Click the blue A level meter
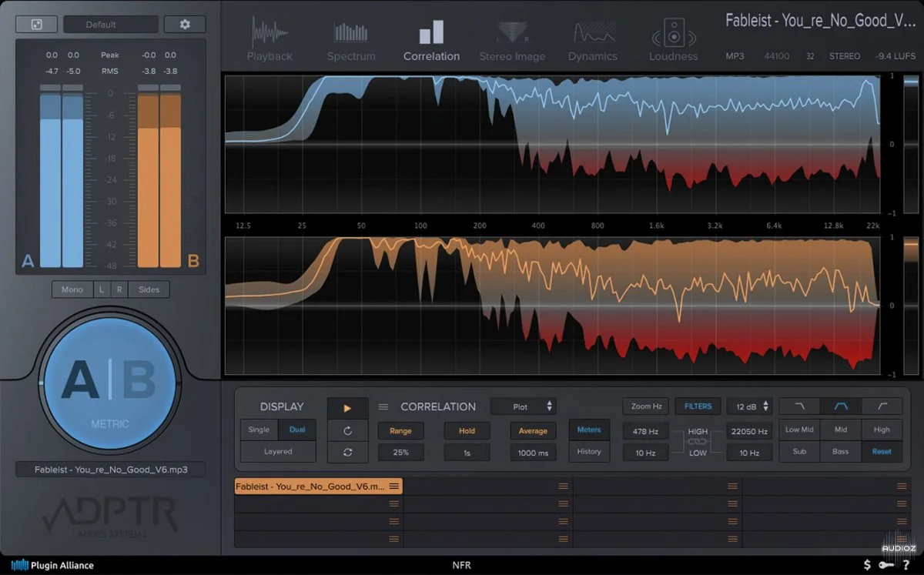This screenshot has height=575, width=924. click(x=62, y=176)
